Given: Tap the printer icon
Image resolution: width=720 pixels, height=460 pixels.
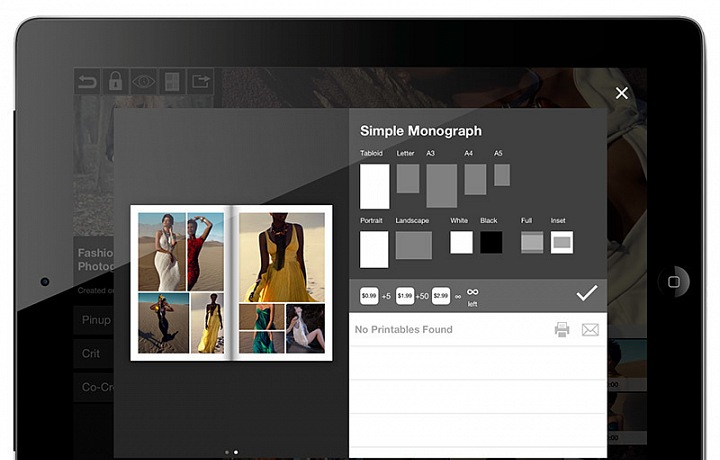Looking at the screenshot, I should 562,330.
